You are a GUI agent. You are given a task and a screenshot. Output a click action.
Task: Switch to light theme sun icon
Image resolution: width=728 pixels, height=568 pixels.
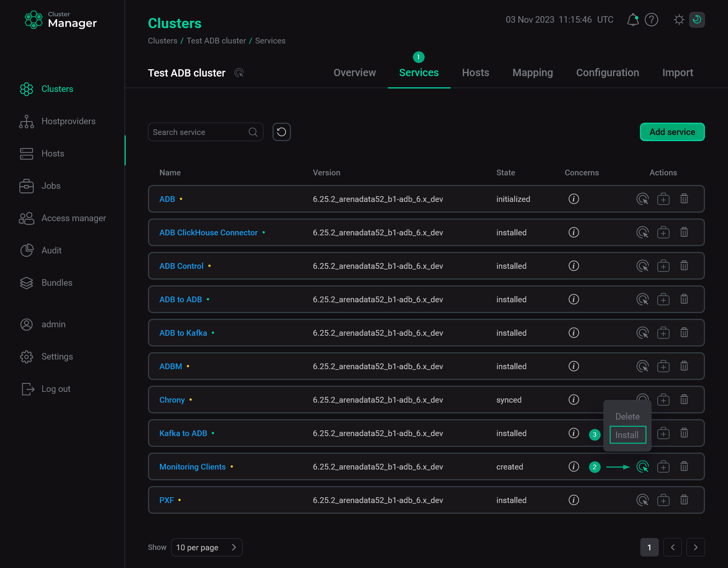679,20
